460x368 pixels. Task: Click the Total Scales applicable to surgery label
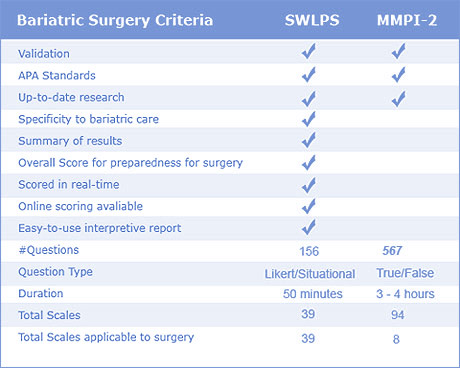[106, 337]
